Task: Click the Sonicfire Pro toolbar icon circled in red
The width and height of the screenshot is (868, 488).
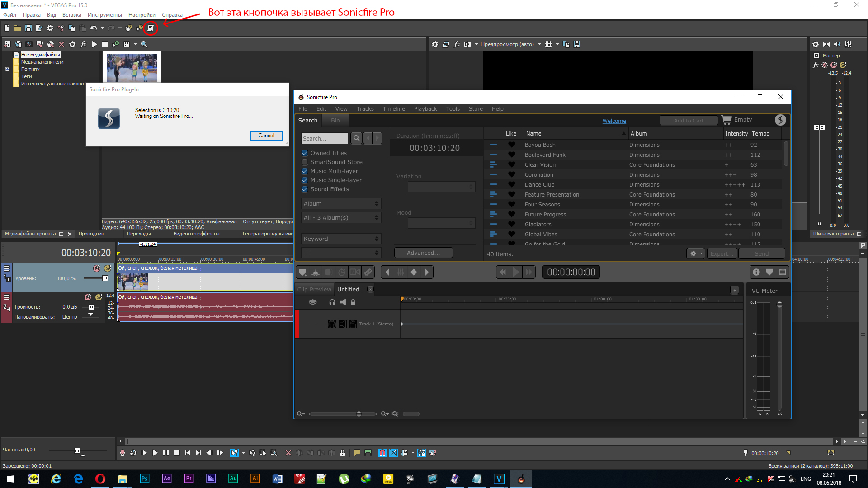Action: point(151,28)
